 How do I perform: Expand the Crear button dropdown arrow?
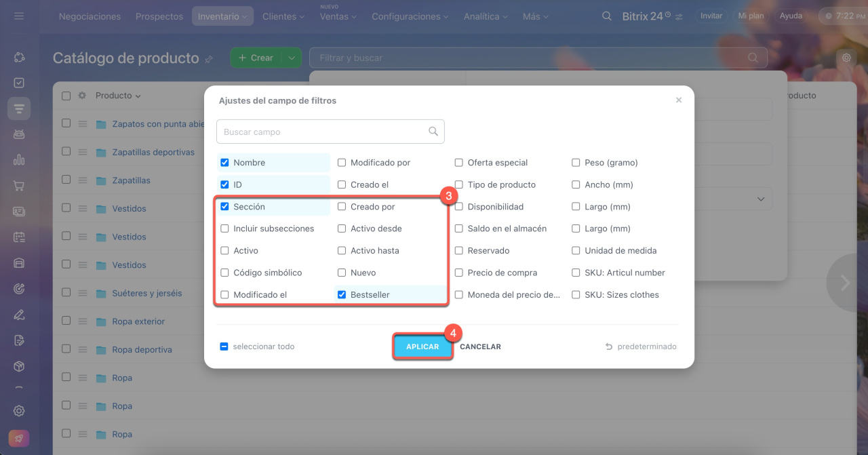pos(292,58)
